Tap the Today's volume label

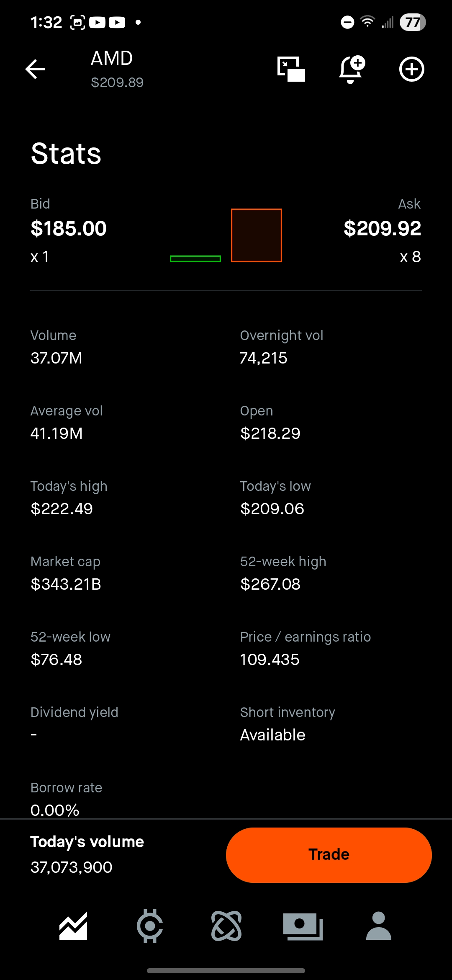87,842
